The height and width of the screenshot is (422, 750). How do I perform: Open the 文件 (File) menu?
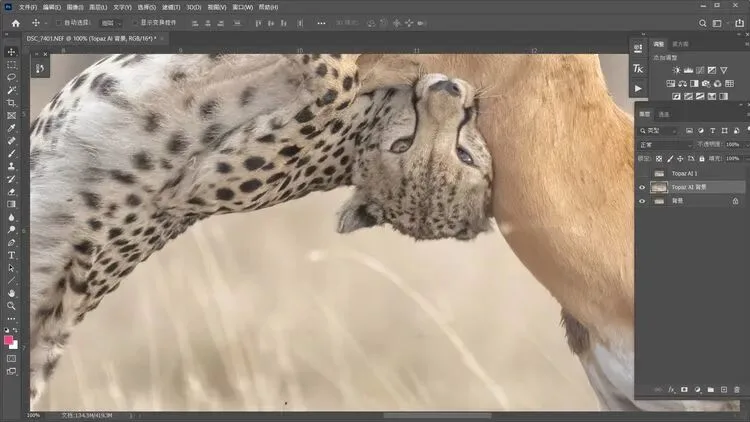[28, 7]
